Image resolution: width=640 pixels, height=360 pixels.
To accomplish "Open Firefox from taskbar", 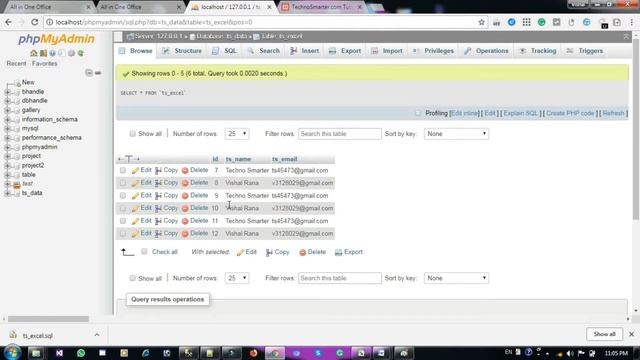I will pos(253,353).
